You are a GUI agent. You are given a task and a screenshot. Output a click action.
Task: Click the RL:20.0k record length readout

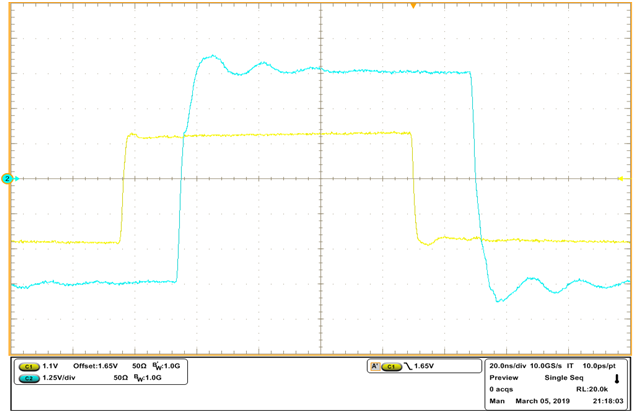point(592,390)
